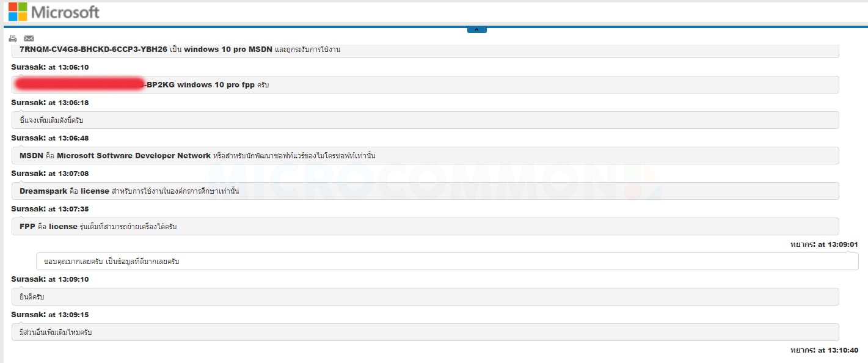Click the customer thank-you reply bubble
This screenshot has height=363, width=868.
pyautogui.click(x=447, y=262)
